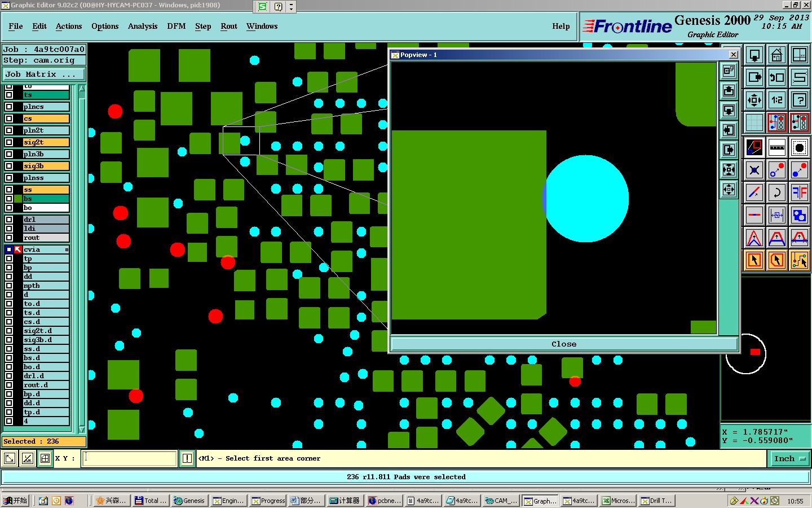Click the diagonal arrow icon in bottom-left bar
The image size is (812, 508).
(10, 458)
